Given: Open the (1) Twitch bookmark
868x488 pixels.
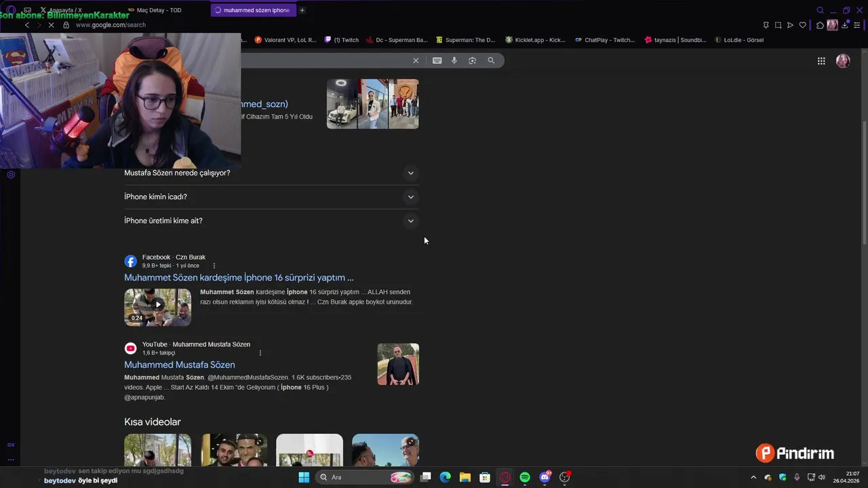Looking at the screenshot, I should click(342, 40).
